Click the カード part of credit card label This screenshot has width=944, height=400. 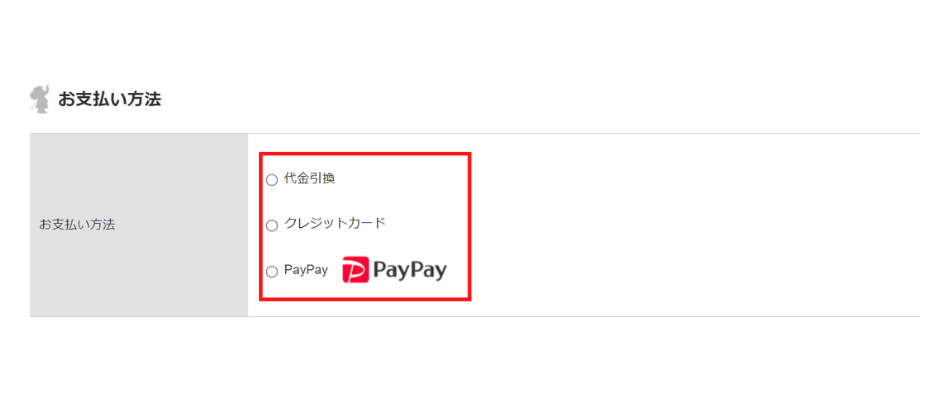(x=367, y=223)
